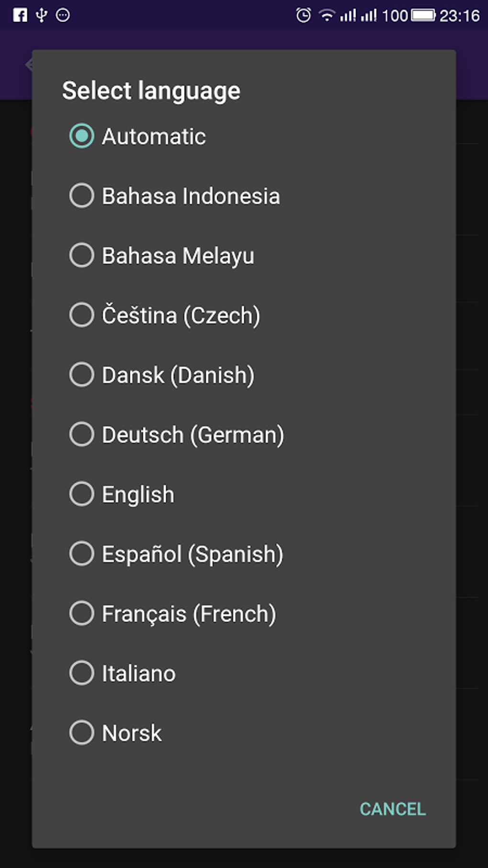
Task: Choose Norsk radio button
Action: [82, 733]
